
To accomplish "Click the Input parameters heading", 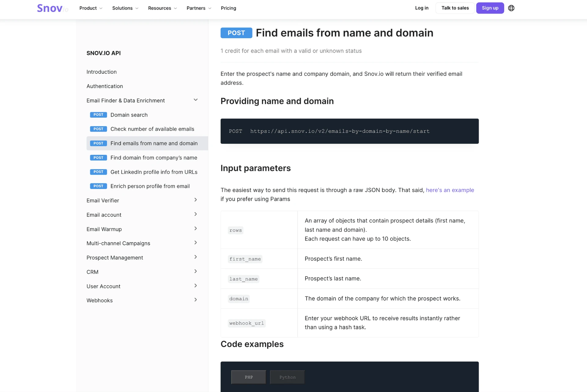I will 256,168.
